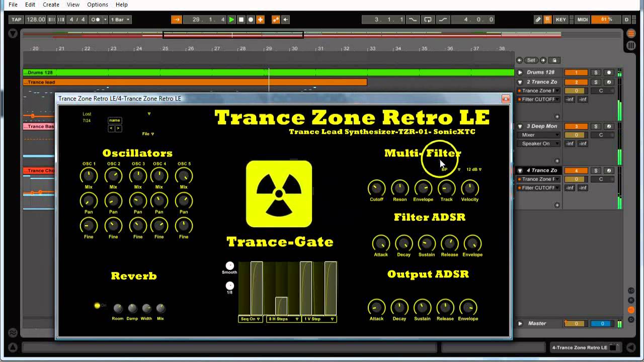
Task: Enable the automation arm button
Action: click(276, 20)
